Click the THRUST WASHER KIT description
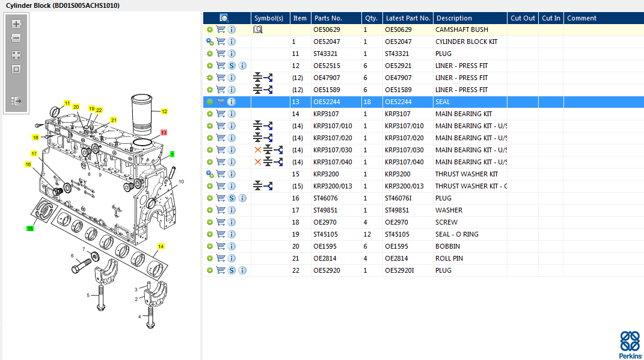This screenshot has width=644, height=360. [x=467, y=174]
